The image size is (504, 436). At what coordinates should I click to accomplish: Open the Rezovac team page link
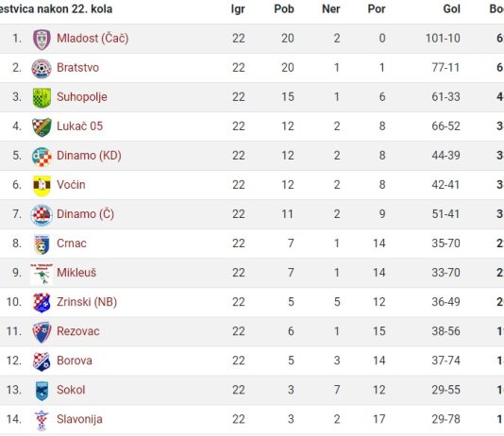(78, 331)
